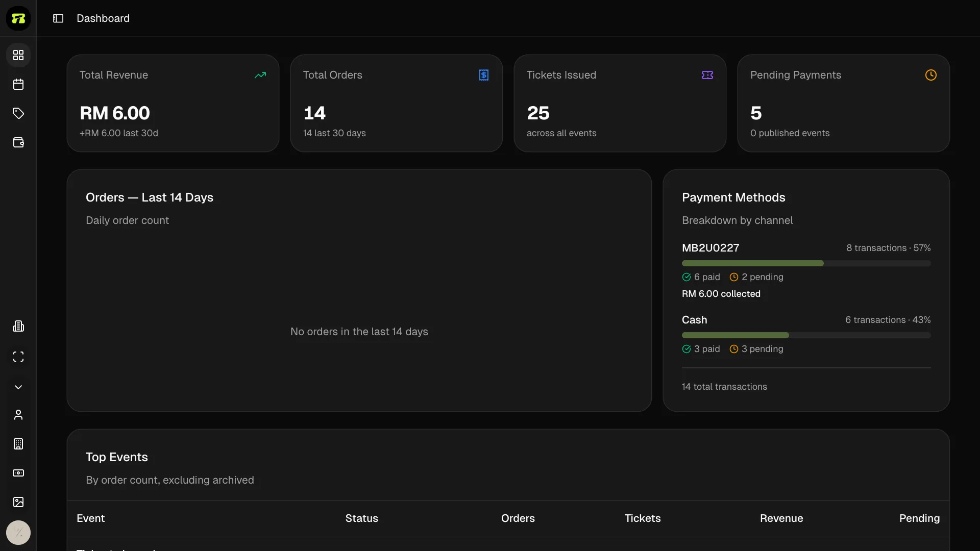Toggle the sidebar panel icon
Viewport: 980px width, 551px height.
click(x=58, y=18)
